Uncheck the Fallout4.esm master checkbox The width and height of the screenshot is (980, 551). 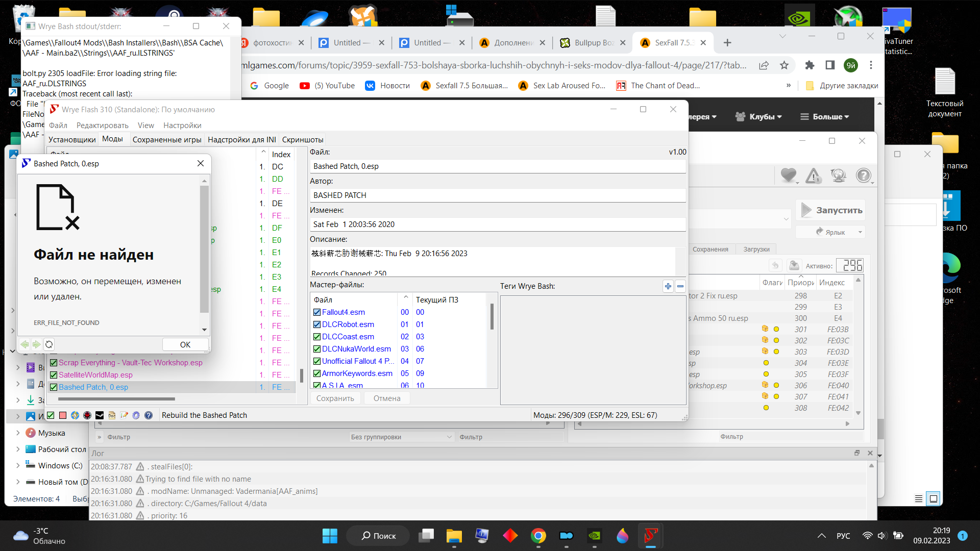pos(317,312)
